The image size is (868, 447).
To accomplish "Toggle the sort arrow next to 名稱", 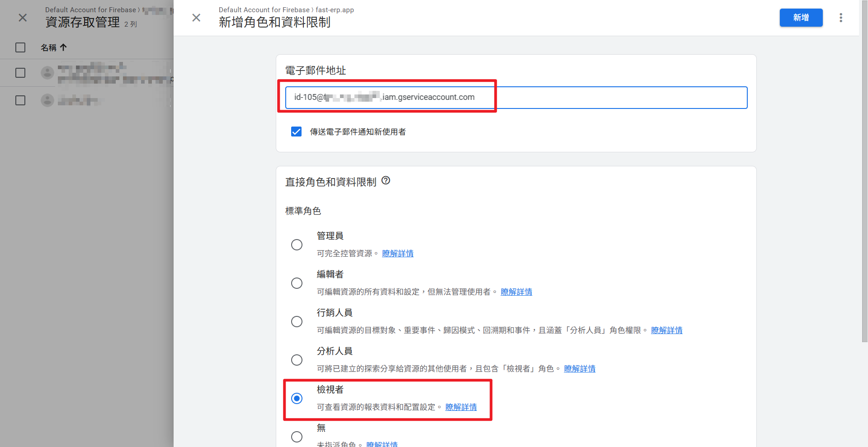I will 63,47.
